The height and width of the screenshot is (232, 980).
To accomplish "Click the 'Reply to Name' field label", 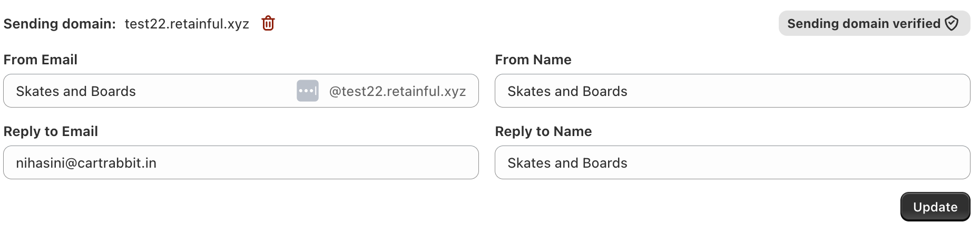I will 543,131.
